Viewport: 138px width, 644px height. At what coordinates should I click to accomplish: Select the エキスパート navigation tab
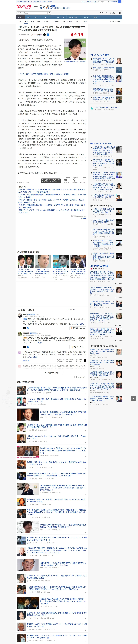click(48, 17)
